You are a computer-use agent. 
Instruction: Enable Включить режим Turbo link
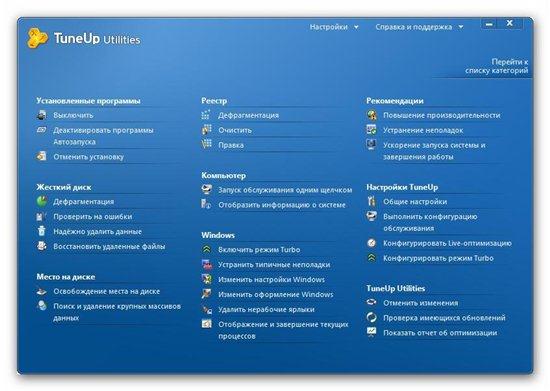pyautogui.click(x=259, y=250)
